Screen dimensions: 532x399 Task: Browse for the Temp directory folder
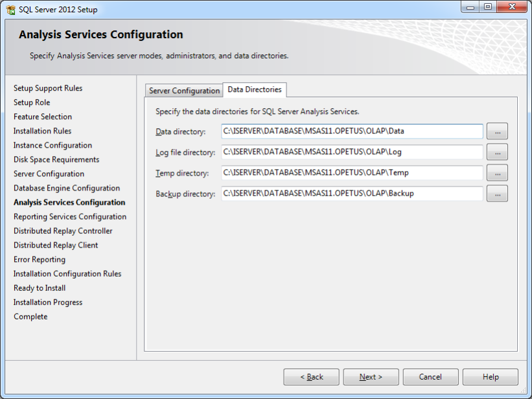(x=497, y=173)
